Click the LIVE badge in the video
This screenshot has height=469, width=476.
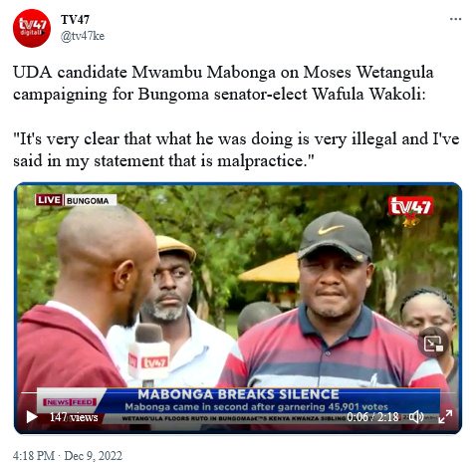tap(50, 200)
